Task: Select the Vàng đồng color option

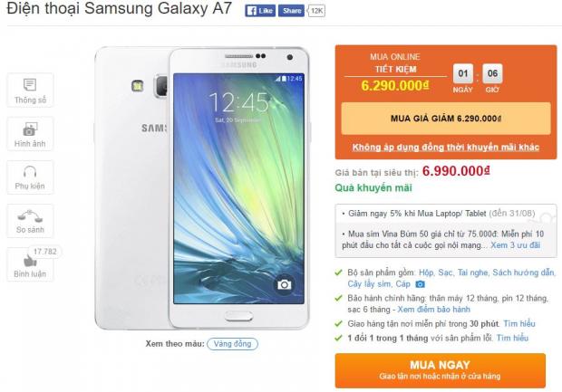Action: [x=232, y=344]
